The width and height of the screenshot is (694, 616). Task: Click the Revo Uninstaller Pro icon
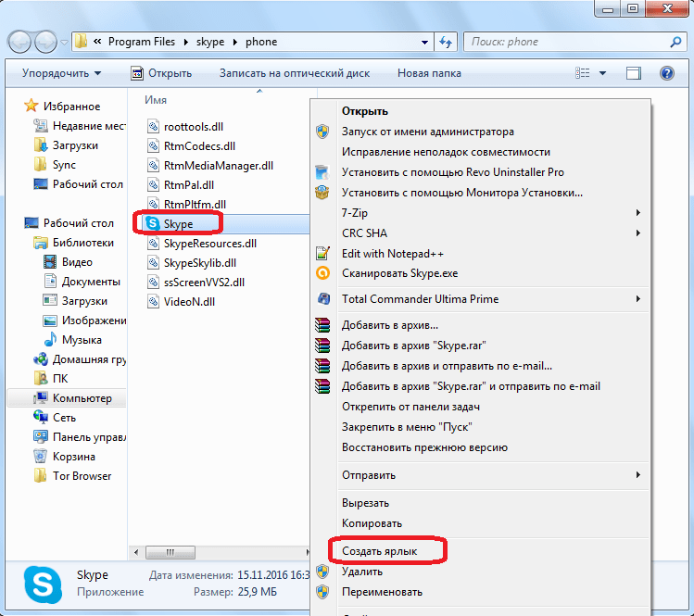coord(322,171)
